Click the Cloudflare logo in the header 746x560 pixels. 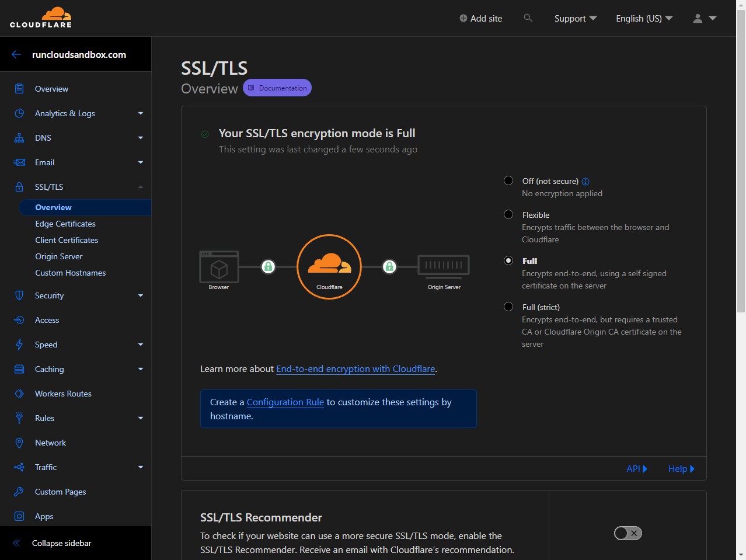click(x=41, y=18)
